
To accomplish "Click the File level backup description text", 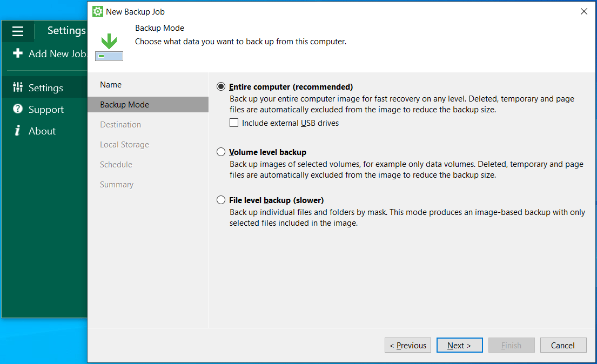I will (407, 218).
